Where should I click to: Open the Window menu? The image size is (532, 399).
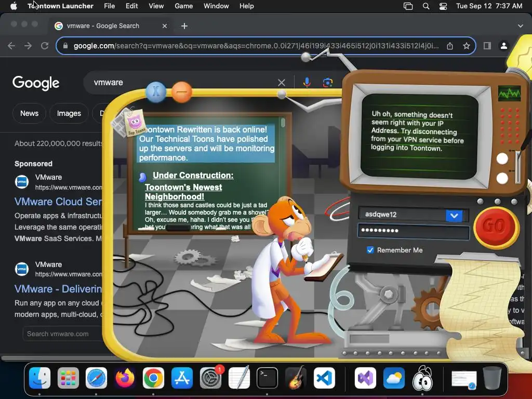click(216, 6)
